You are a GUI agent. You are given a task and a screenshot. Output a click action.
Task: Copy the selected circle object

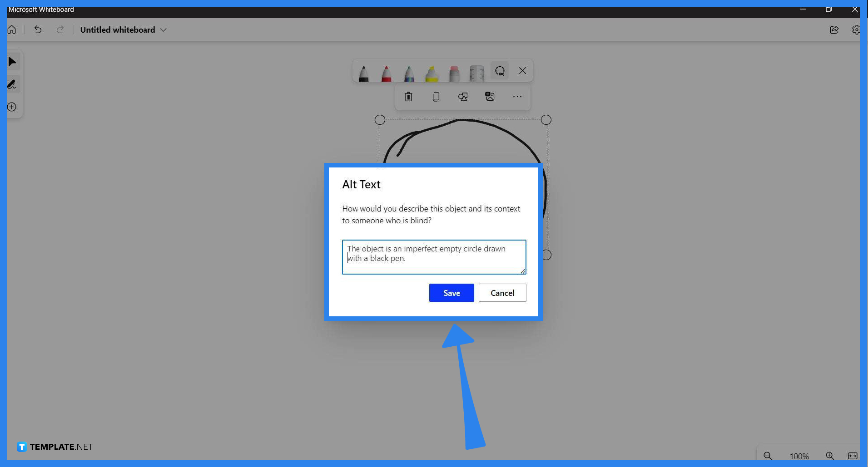436,96
